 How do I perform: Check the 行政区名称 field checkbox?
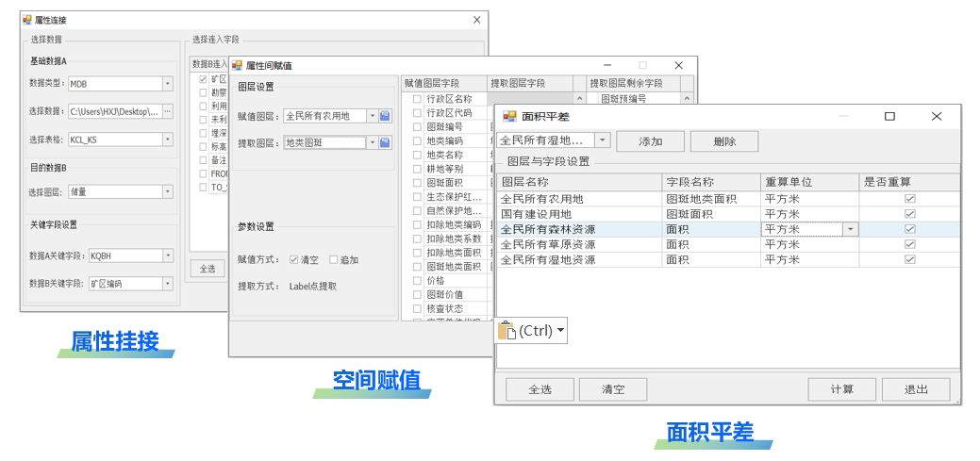pyautogui.click(x=417, y=99)
